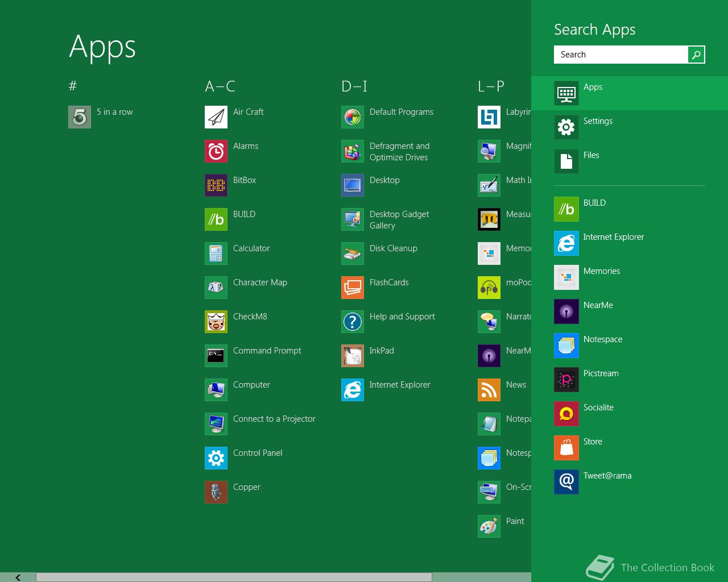Open the Help and Support icon

click(x=353, y=322)
